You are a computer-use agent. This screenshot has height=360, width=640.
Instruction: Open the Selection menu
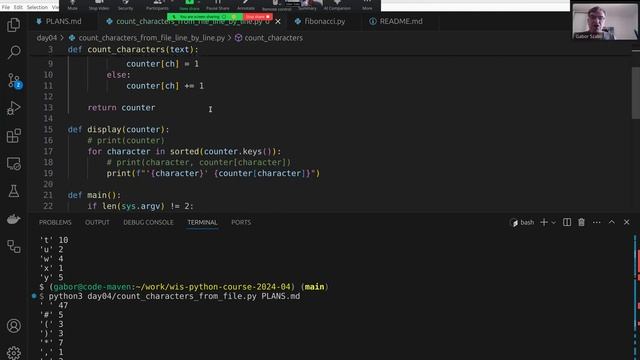click(x=37, y=7)
